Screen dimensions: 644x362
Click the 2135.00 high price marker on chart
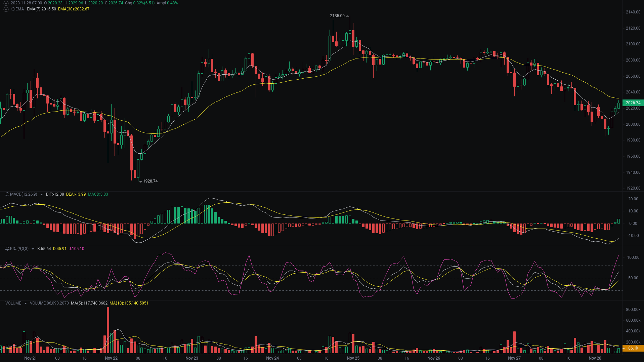[338, 15]
